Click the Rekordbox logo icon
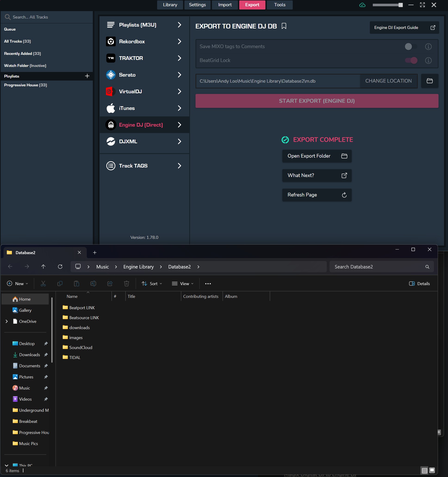The width and height of the screenshot is (448, 477). tap(111, 41)
